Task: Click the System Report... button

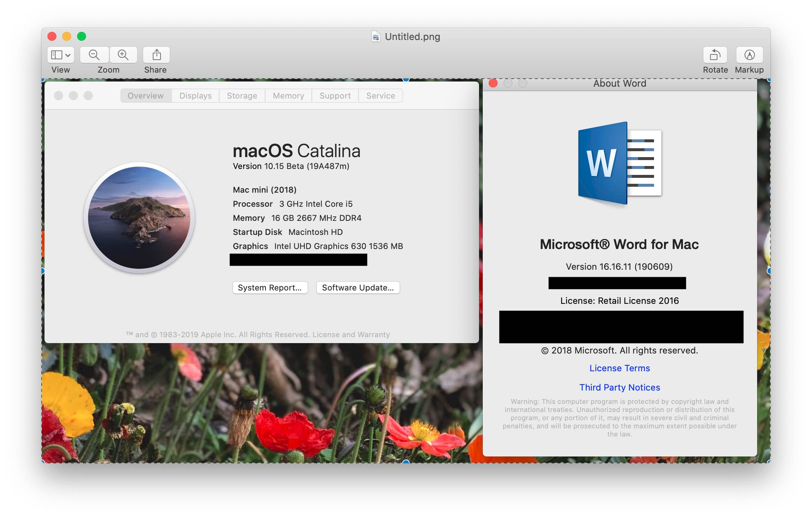Action: (270, 288)
